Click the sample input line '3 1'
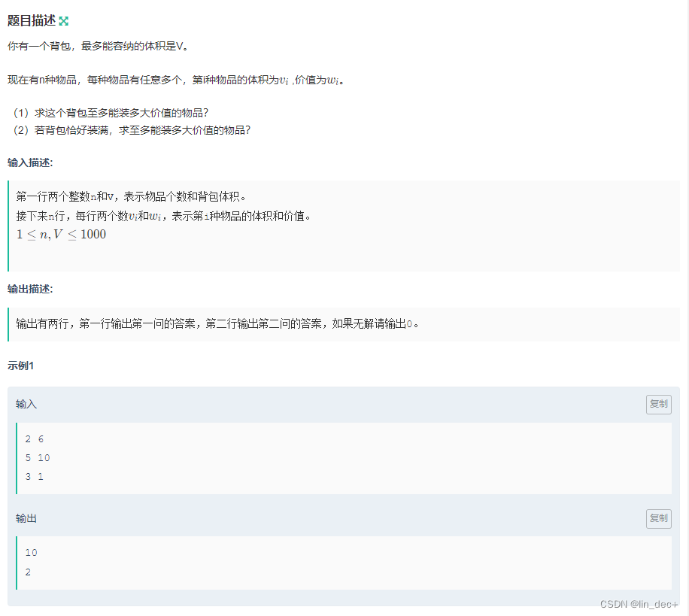The width and height of the screenshot is (689, 616). 35,477
